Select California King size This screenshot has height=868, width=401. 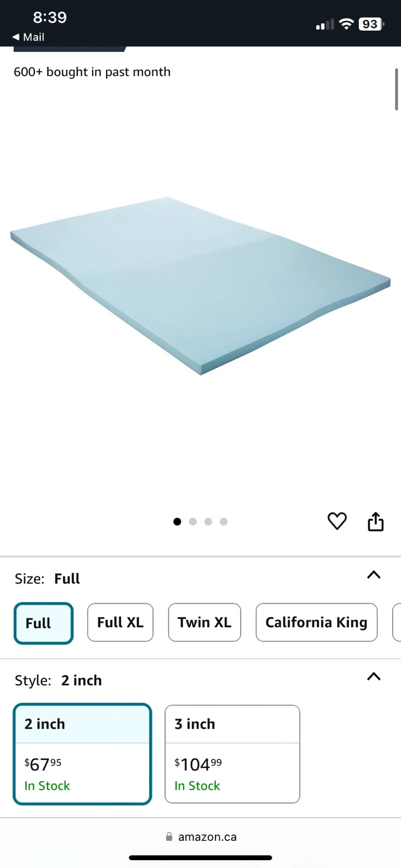tap(317, 622)
